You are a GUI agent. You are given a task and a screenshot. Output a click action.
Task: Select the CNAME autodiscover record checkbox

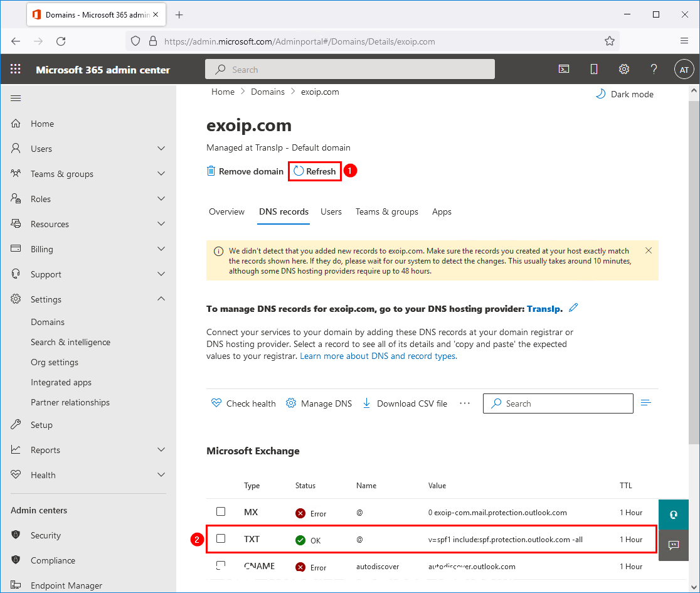[221, 565]
